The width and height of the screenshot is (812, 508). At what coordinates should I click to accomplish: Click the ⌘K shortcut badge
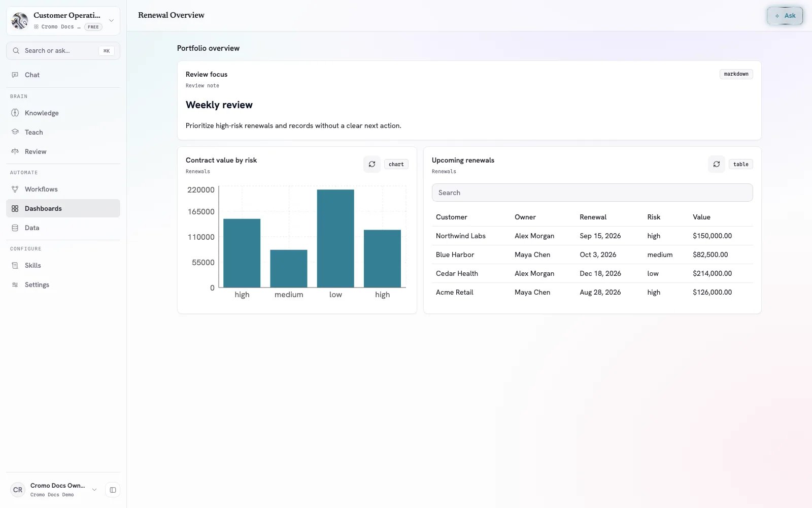tap(106, 51)
